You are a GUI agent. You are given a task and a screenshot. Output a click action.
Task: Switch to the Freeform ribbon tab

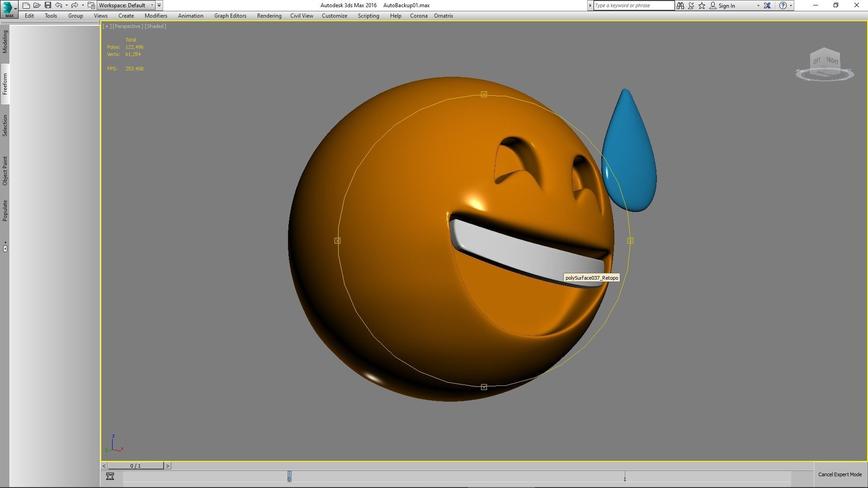[5, 84]
